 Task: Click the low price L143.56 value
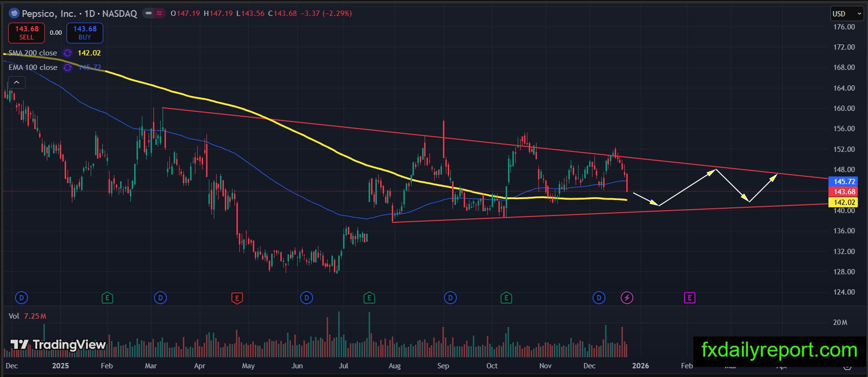[x=250, y=13]
